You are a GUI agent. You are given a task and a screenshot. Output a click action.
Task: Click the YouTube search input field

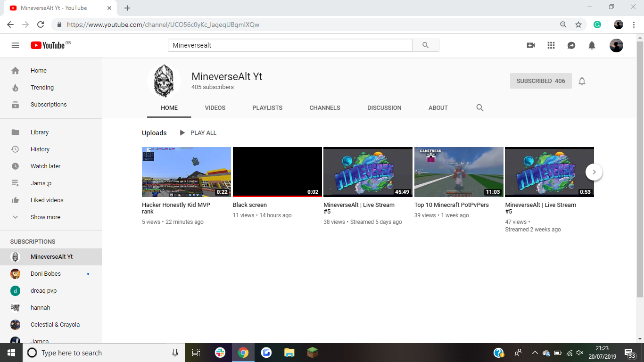click(290, 45)
